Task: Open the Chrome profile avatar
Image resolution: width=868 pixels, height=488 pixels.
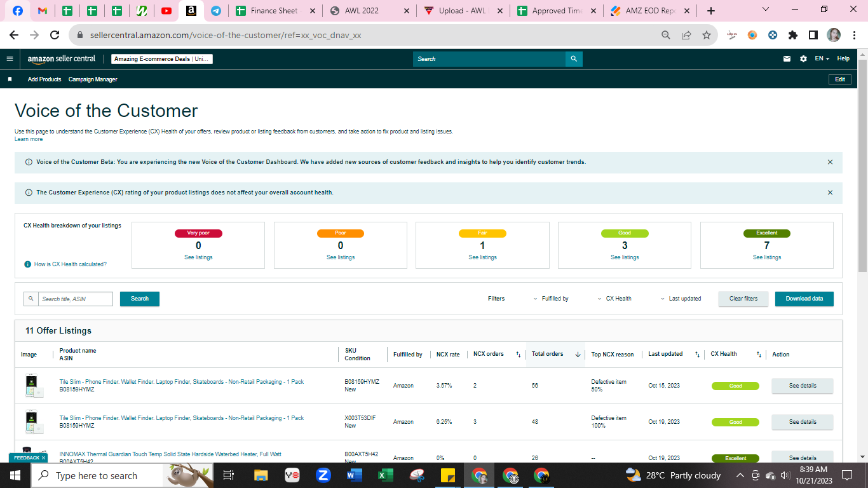Action: pos(834,35)
